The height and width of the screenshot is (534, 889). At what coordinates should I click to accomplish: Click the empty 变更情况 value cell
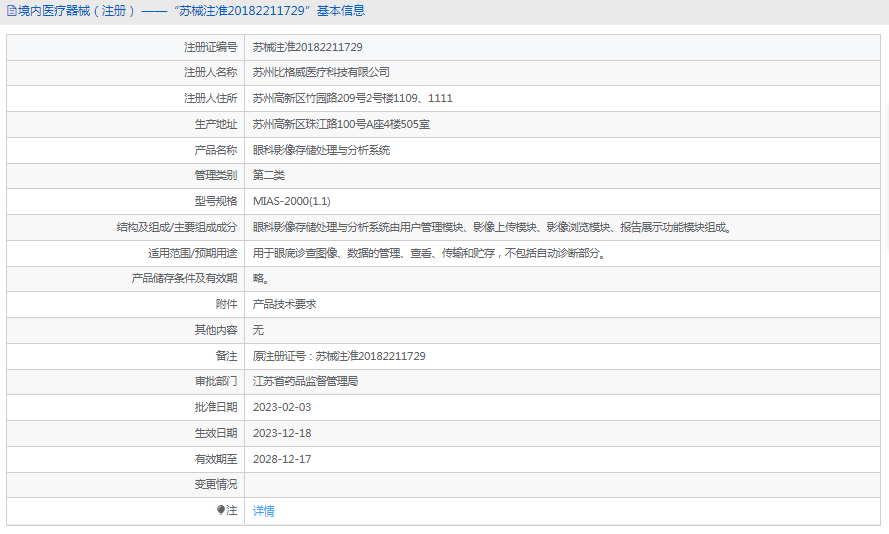click(560, 485)
